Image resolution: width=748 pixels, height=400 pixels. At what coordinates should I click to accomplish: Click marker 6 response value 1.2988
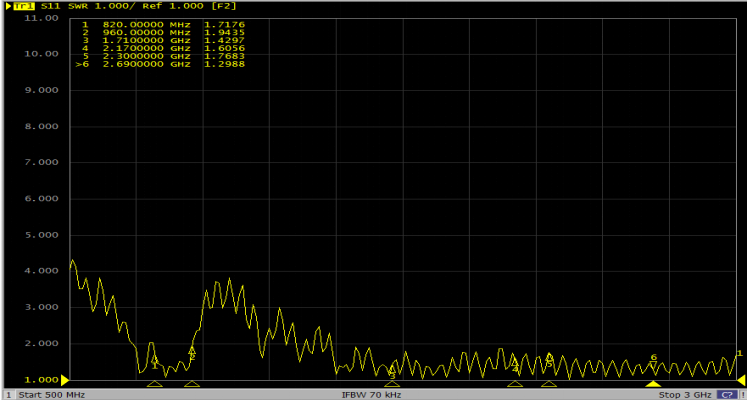point(224,64)
